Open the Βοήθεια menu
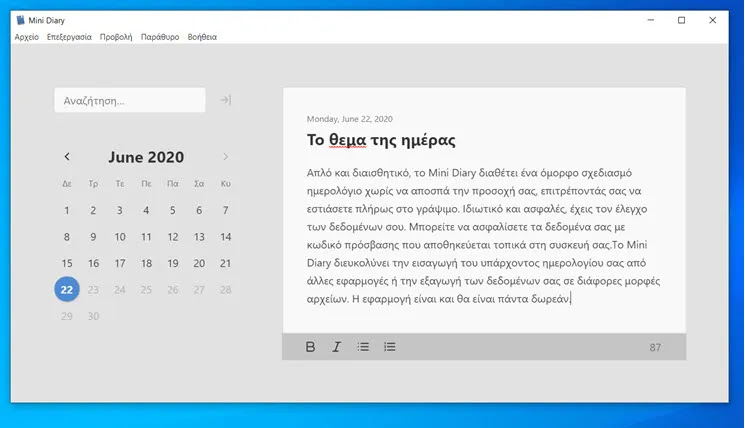 pos(202,37)
